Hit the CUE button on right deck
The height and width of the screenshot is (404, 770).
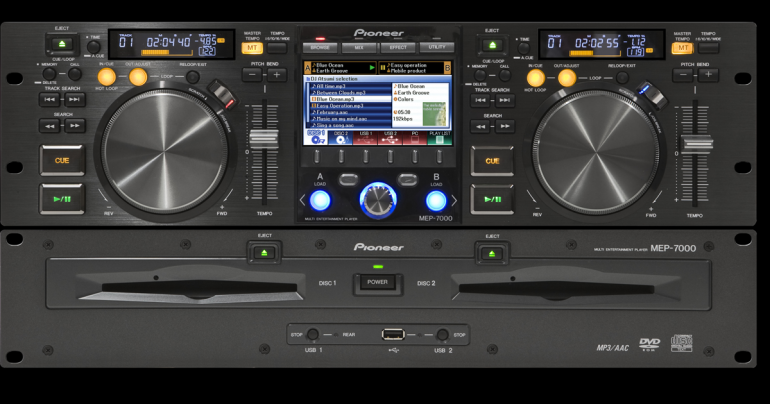pyautogui.click(x=492, y=161)
